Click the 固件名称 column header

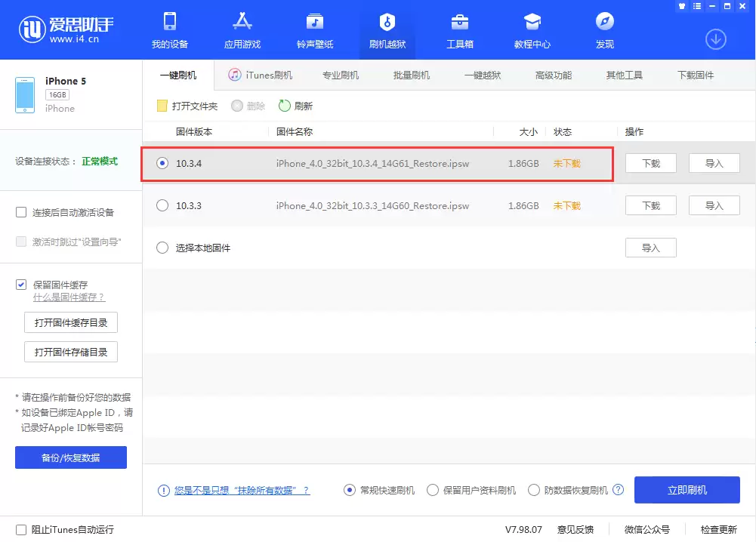point(294,131)
